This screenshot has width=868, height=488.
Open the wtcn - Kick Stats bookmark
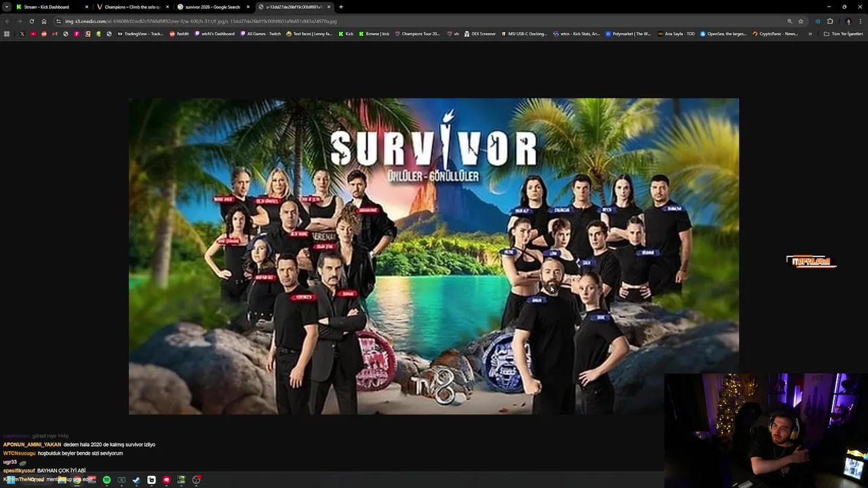point(576,34)
